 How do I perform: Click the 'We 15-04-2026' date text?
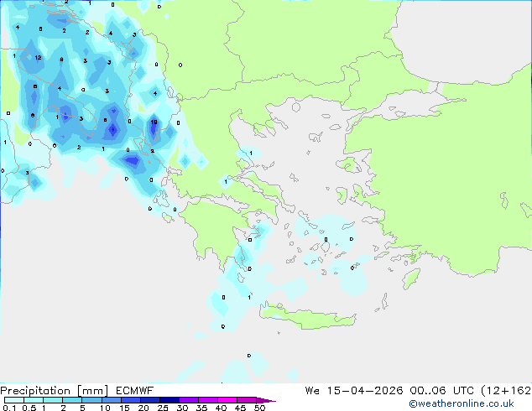(x=354, y=391)
